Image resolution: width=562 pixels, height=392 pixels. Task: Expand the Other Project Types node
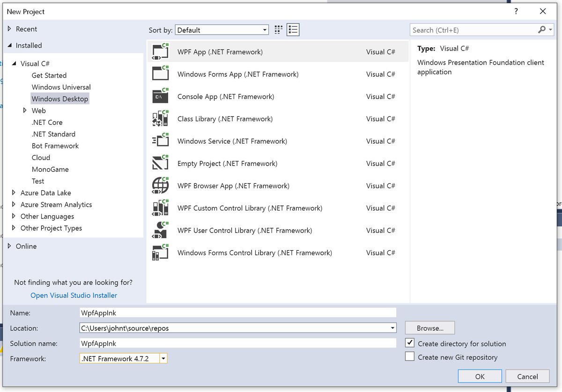coord(14,228)
